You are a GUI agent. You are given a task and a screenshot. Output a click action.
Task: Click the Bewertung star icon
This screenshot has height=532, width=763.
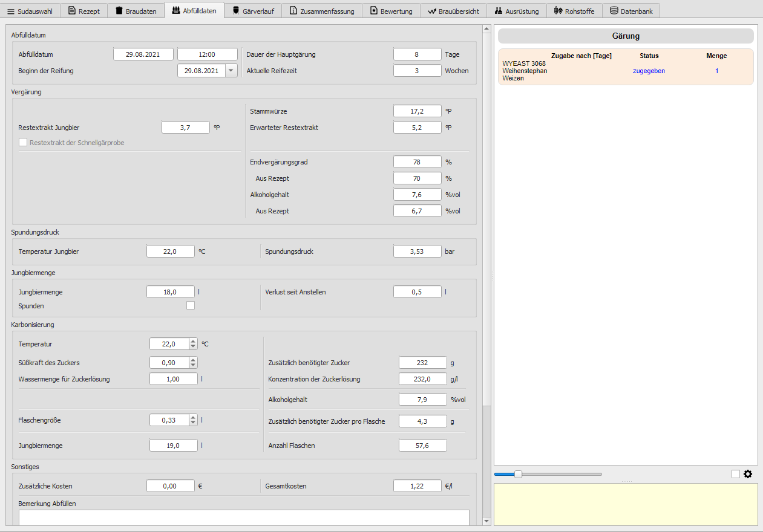click(374, 11)
